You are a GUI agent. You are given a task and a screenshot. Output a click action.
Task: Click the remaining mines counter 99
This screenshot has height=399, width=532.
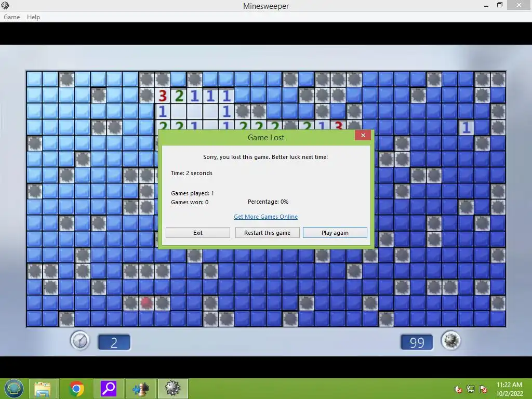(x=417, y=342)
